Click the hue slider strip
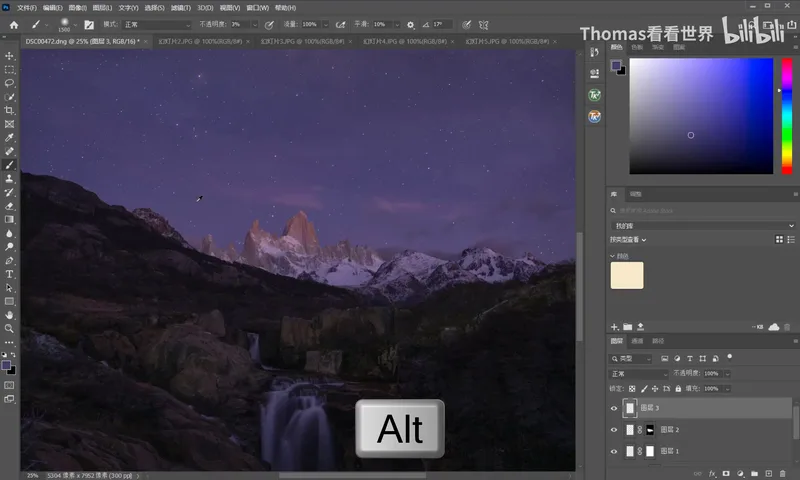Screen dimensions: 800x480 point(787,116)
